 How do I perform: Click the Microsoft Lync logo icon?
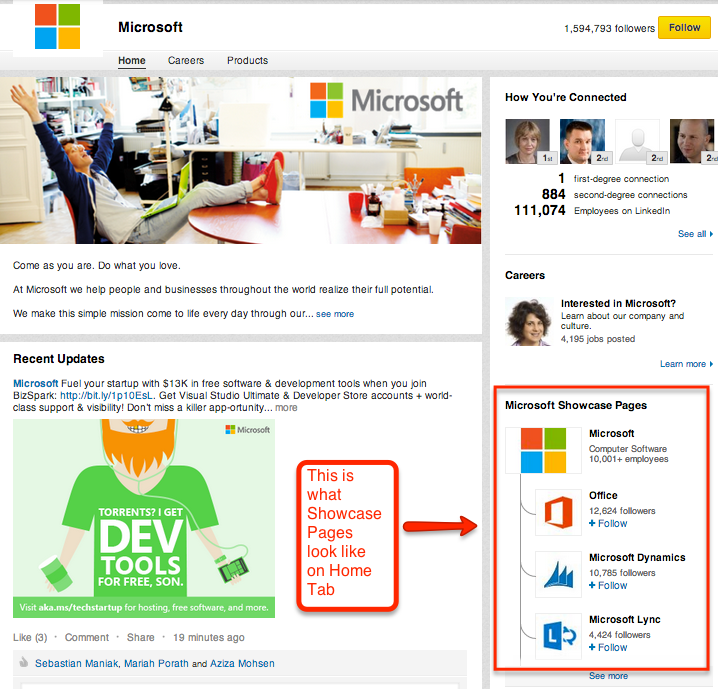click(x=558, y=636)
